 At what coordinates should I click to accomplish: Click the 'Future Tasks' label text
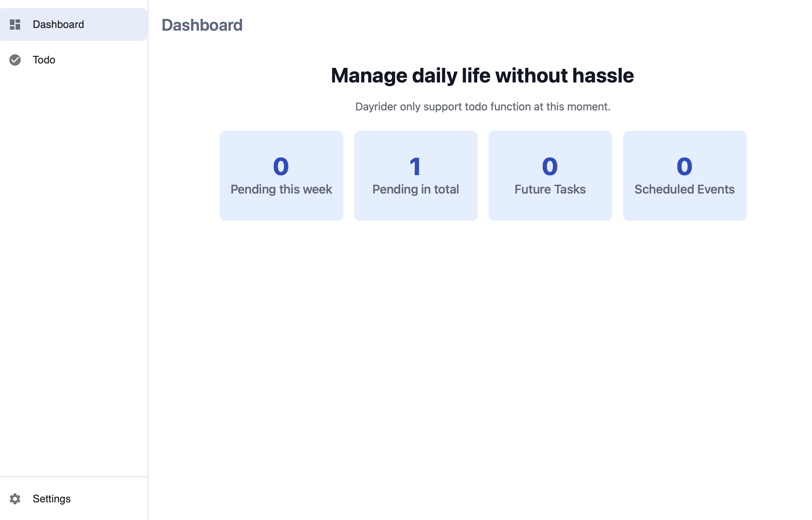(x=550, y=189)
